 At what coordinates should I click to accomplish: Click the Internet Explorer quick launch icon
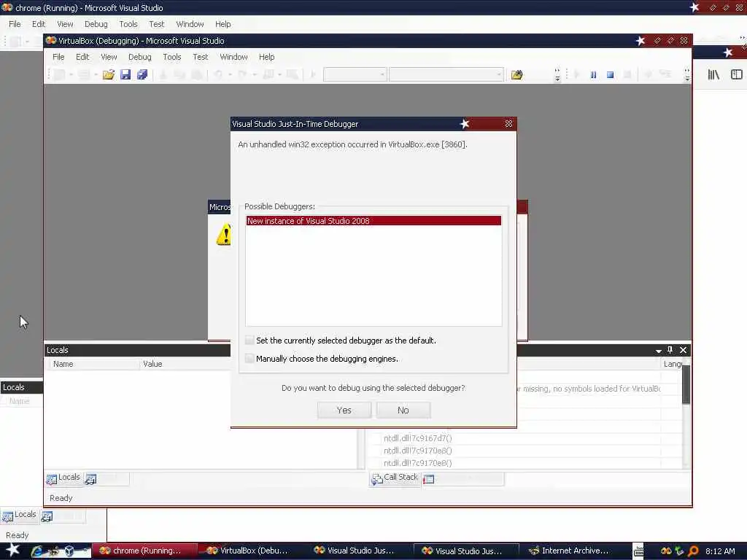tap(36, 551)
